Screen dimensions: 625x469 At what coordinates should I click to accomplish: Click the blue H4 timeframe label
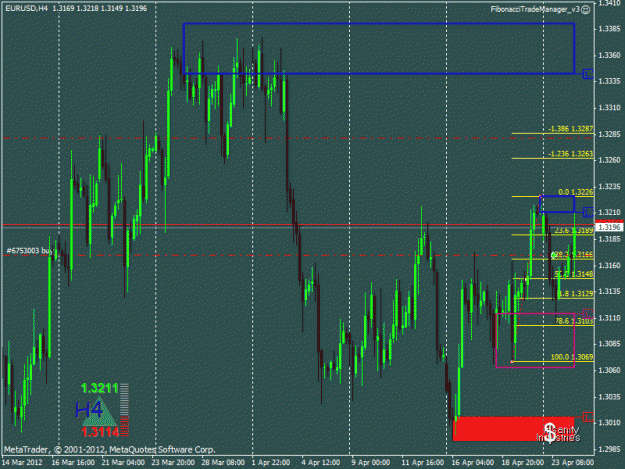point(88,409)
